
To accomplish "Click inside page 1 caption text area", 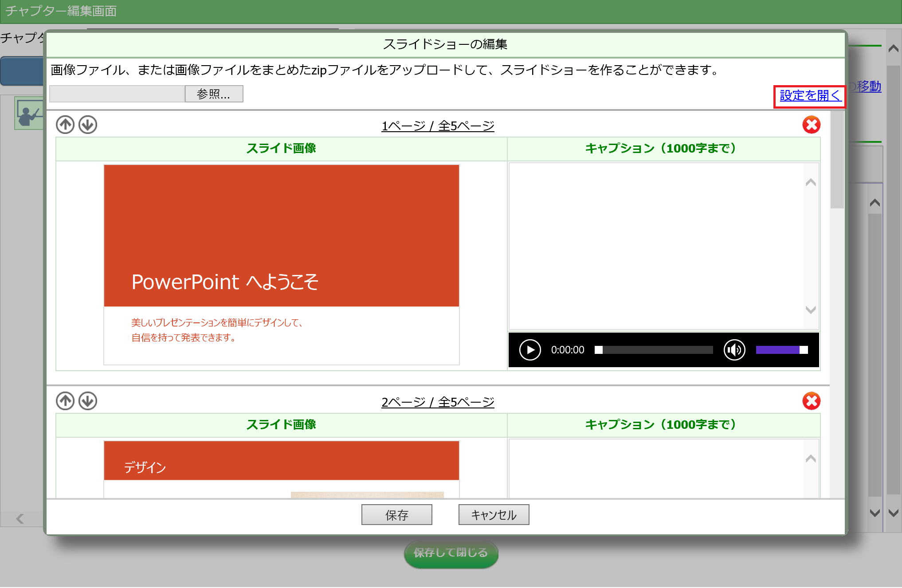I will tap(656, 246).
